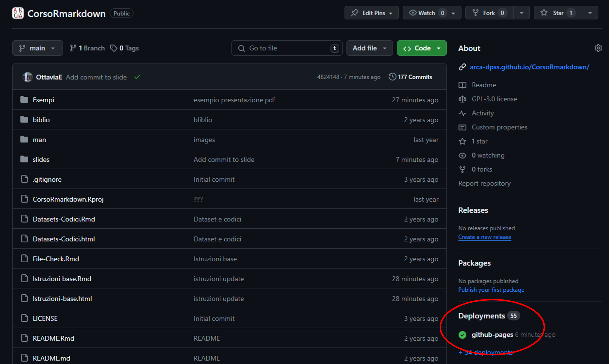Viewport: 609px width, 364px height.
Task: Click the slides folder icon
Action: (x=24, y=159)
